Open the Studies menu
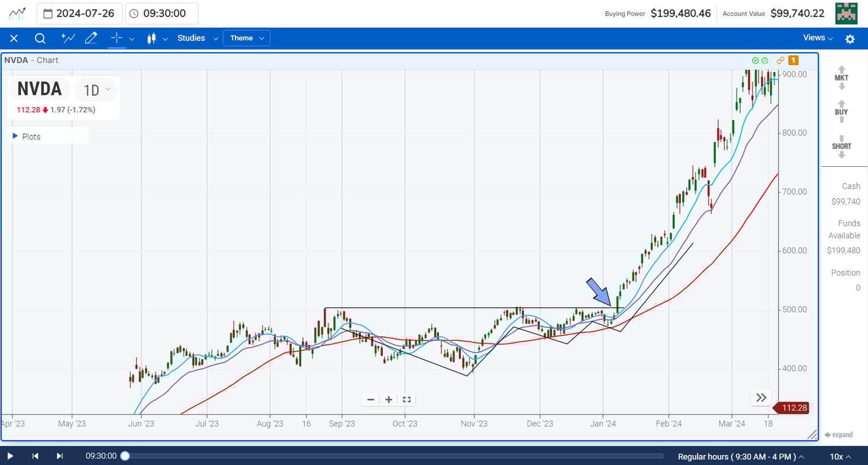This screenshot has width=868, height=465. [191, 38]
